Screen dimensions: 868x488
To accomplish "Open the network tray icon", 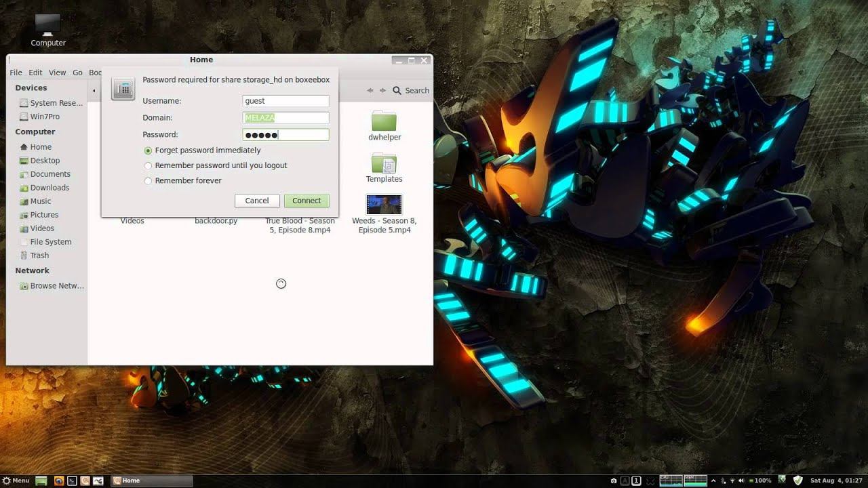I will pyautogui.click(x=732, y=481).
